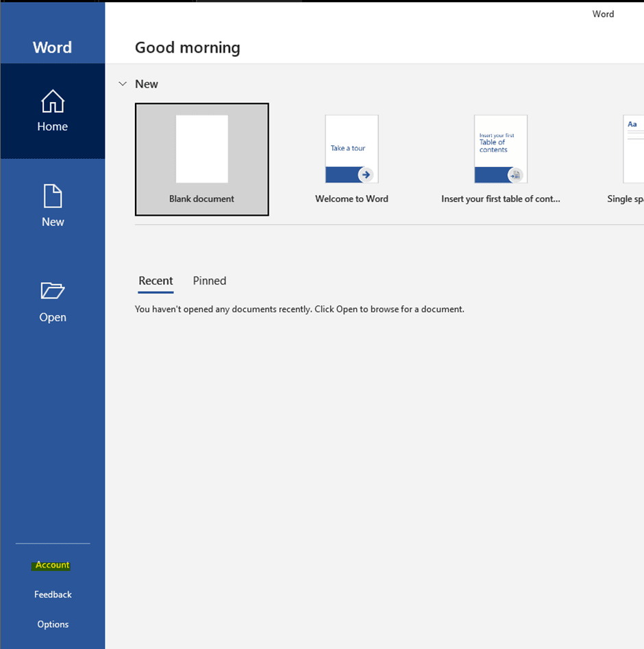Select the Single spaced template thumbnail
The width and height of the screenshot is (644, 649).
(x=633, y=149)
